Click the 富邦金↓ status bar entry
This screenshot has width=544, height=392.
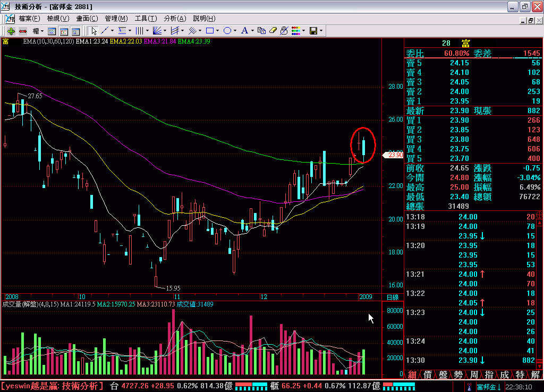click(489, 387)
